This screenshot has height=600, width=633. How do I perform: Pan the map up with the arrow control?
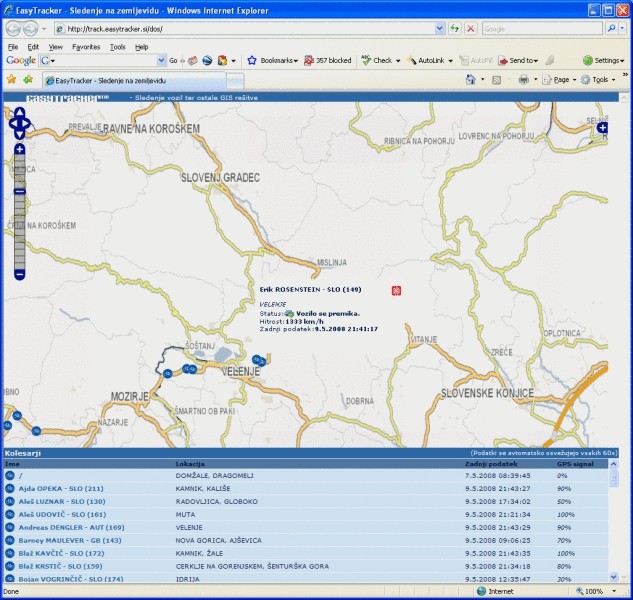tap(19, 113)
